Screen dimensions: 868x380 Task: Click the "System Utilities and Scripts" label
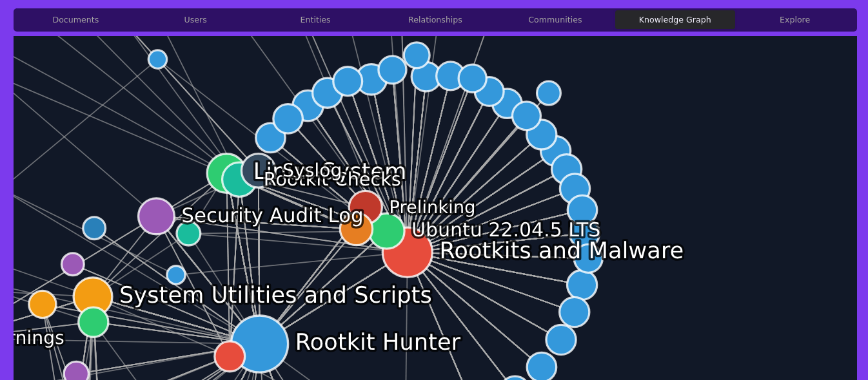click(275, 295)
